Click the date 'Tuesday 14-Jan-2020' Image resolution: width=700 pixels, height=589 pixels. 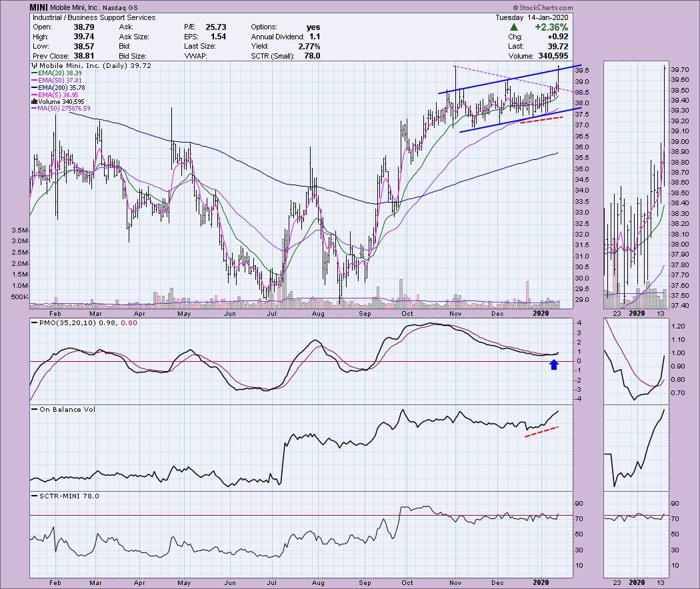[x=532, y=17]
